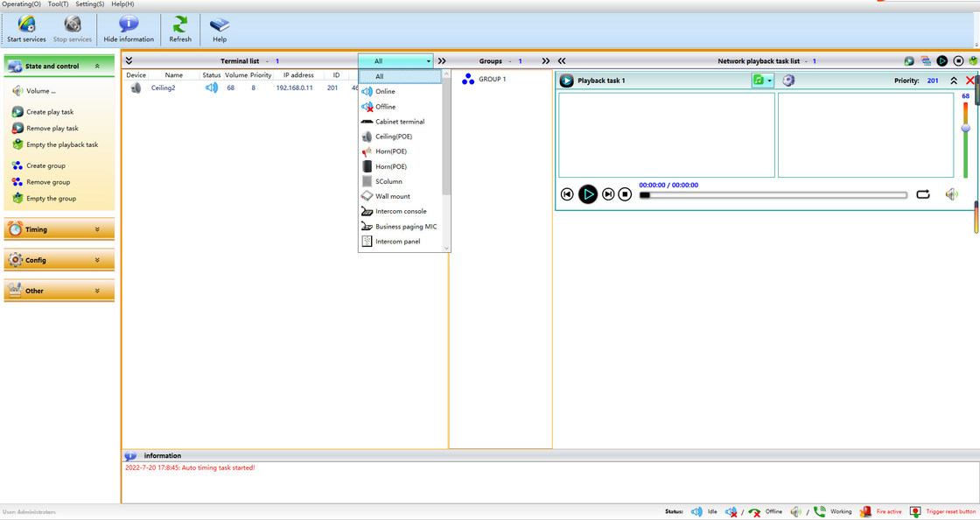This screenshot has height=520, width=980.
Task: Click Create play task
Action: 50,112
